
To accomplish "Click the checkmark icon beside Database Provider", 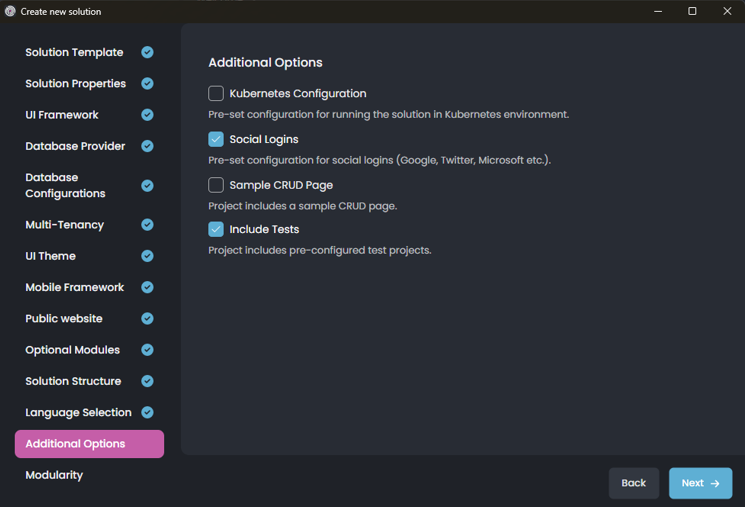I will coord(147,146).
